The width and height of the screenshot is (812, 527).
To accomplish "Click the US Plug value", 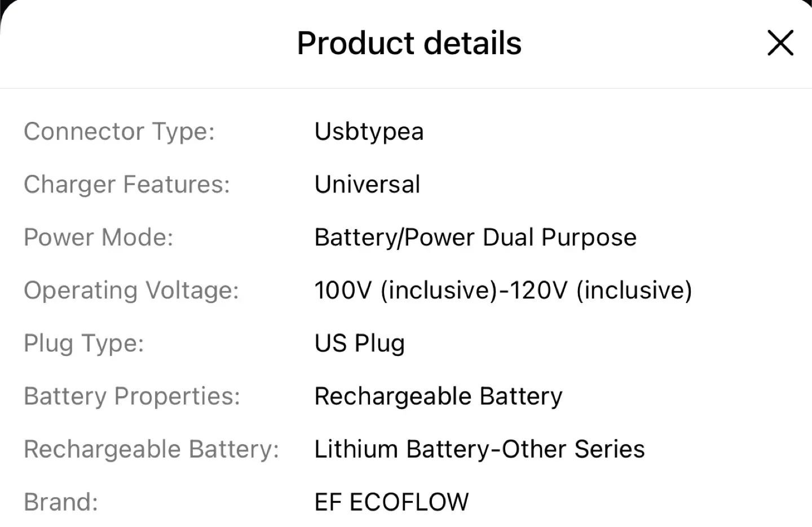I will coord(360,343).
